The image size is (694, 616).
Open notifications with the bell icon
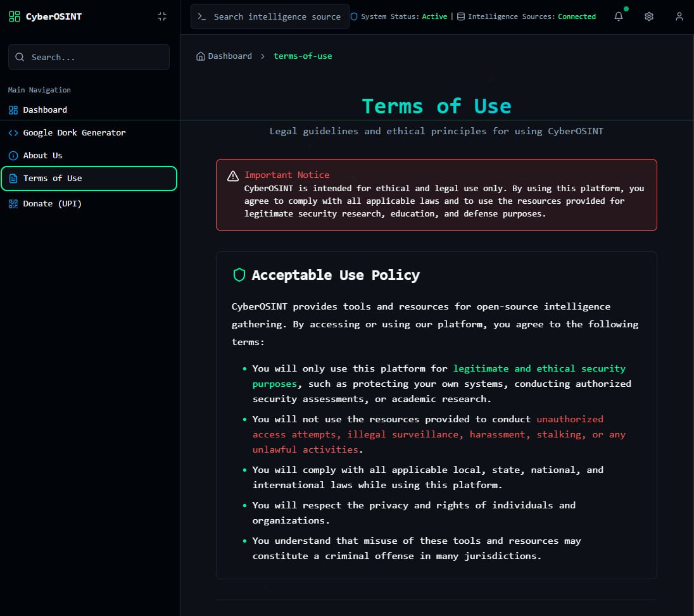[x=619, y=16]
